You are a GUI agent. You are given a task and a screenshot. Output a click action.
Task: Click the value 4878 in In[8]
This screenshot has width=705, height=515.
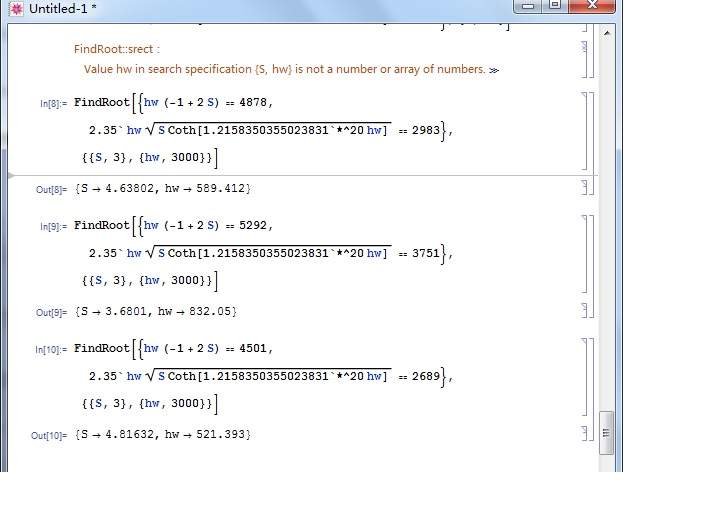(253, 103)
